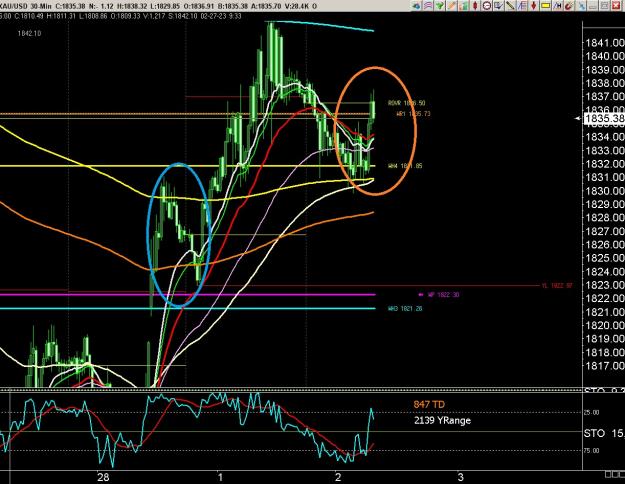This screenshot has height=484, width=625.
Task: Minimize the chart window
Action: 593,6
